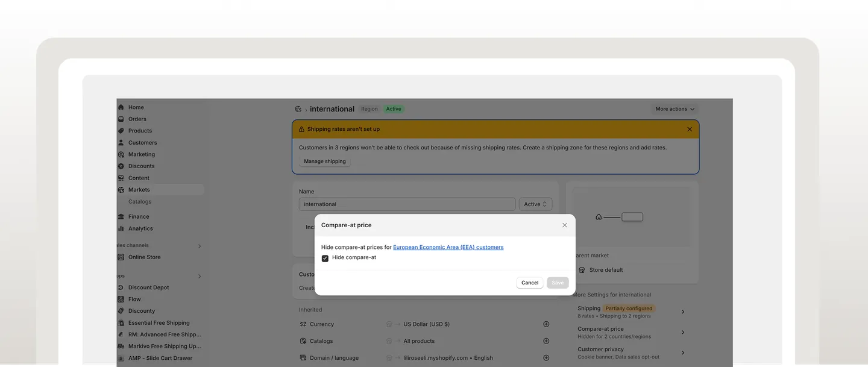Click the AMP Slide Cart Drawer icon

click(x=121, y=358)
